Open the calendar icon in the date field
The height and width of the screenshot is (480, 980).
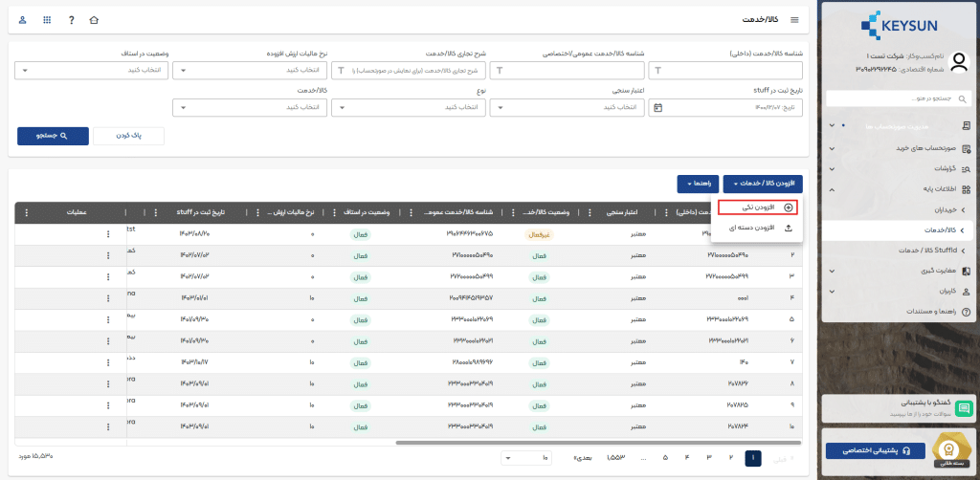click(x=657, y=108)
